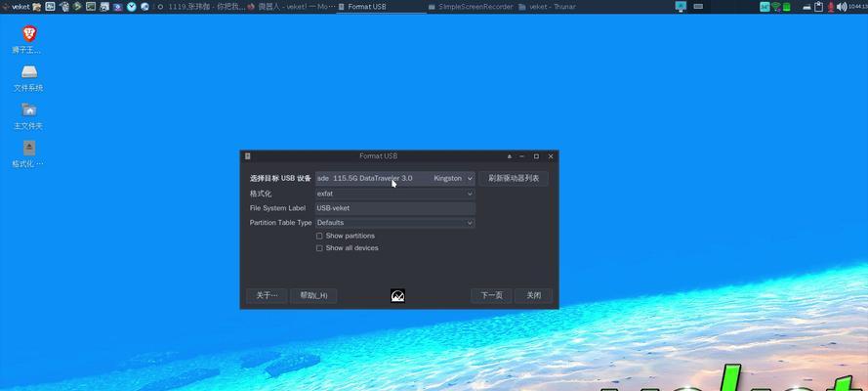
Task: Maximize the Format USB window
Action: tap(536, 156)
